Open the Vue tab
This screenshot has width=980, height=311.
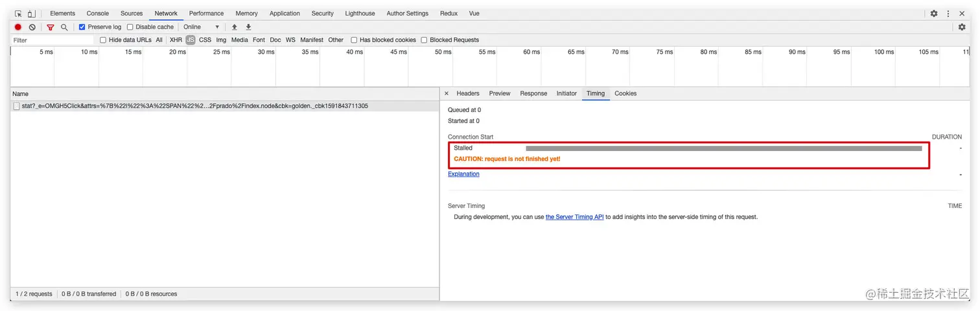tap(474, 14)
